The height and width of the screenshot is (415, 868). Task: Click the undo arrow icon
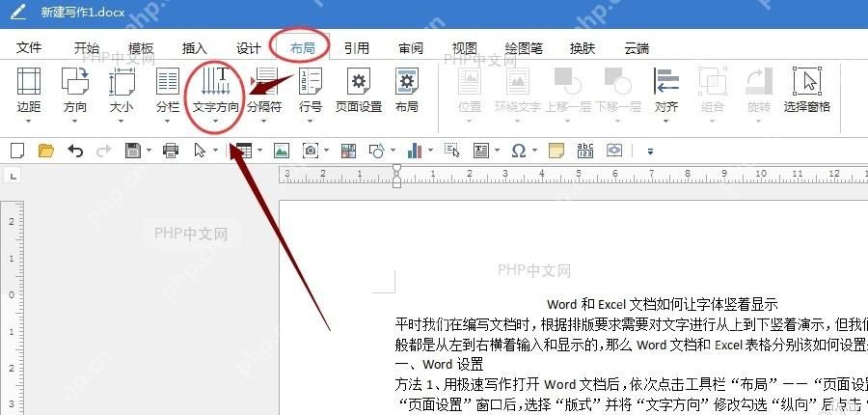click(x=75, y=151)
